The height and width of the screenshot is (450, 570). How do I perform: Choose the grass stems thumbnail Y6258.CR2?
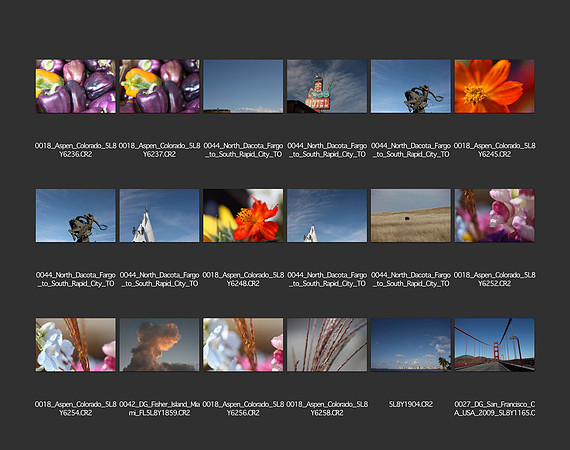[327, 345]
